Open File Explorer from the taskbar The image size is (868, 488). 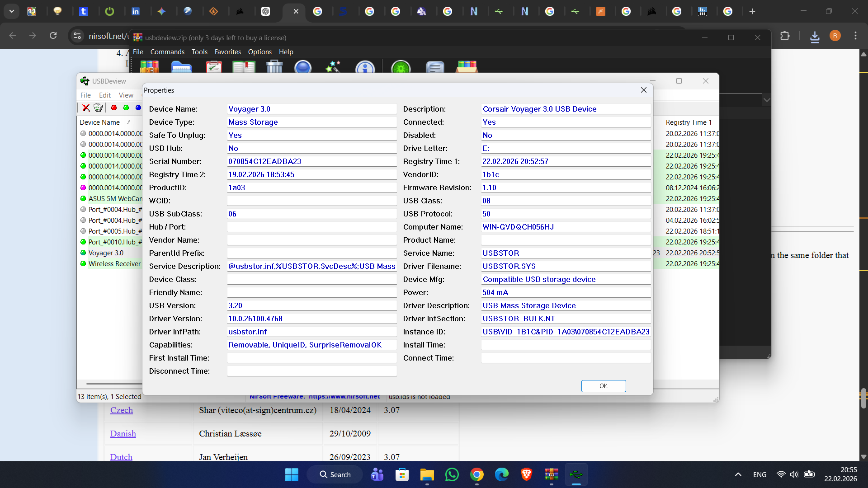427,474
